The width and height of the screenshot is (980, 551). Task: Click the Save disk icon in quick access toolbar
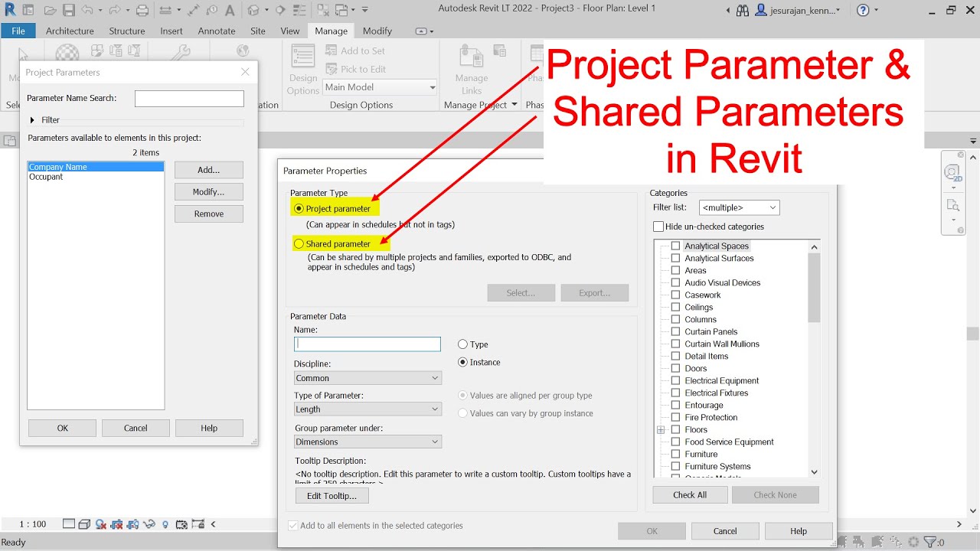[x=69, y=11]
